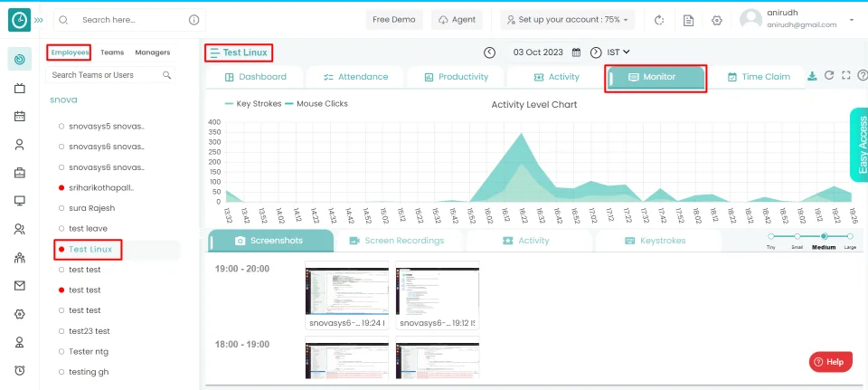The height and width of the screenshot is (390, 868).
Task: Open the Set up your account dropdown
Action: (568, 20)
